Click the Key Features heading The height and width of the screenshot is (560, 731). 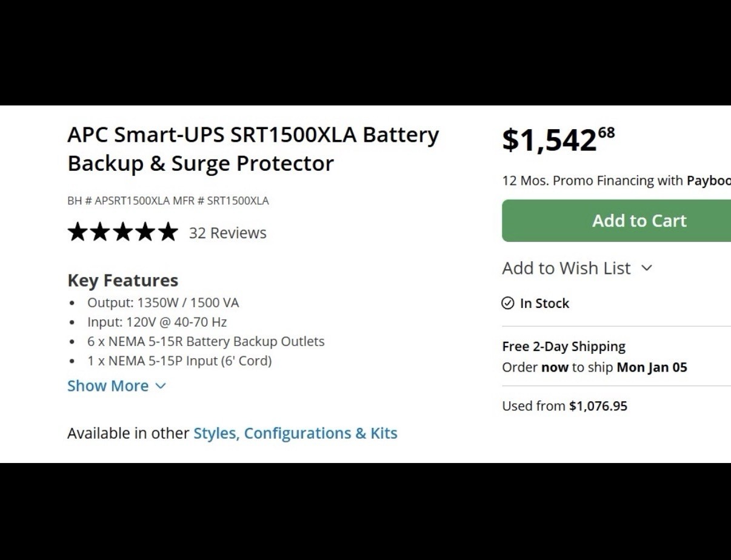(122, 281)
